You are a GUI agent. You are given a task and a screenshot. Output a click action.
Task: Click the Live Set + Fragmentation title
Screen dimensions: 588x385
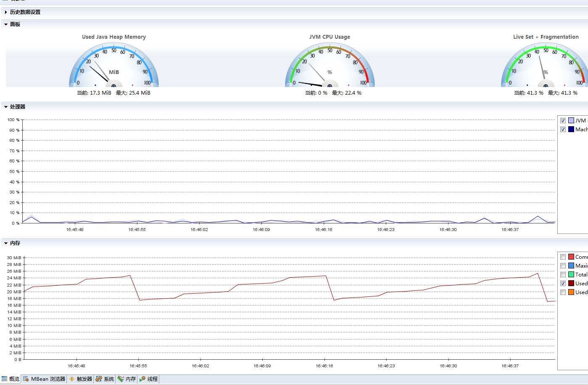[x=546, y=37]
